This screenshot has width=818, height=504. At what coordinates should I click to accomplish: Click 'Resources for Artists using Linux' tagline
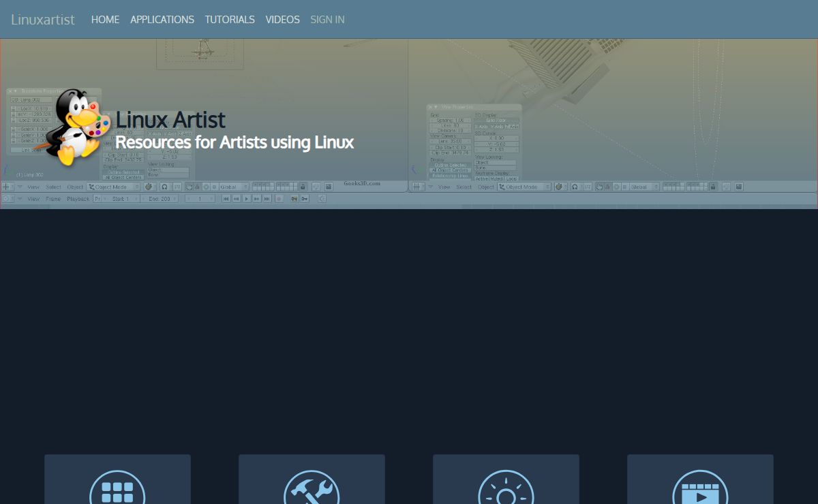(234, 142)
